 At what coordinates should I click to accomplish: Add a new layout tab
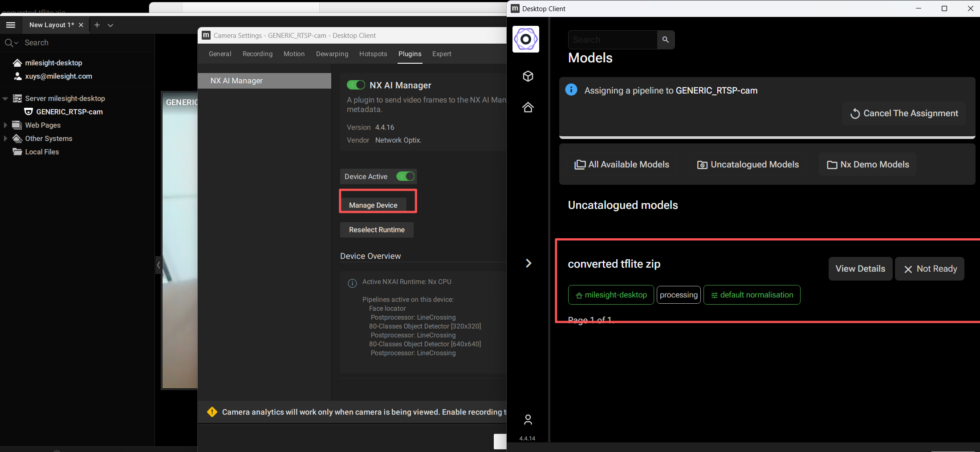tap(97, 25)
